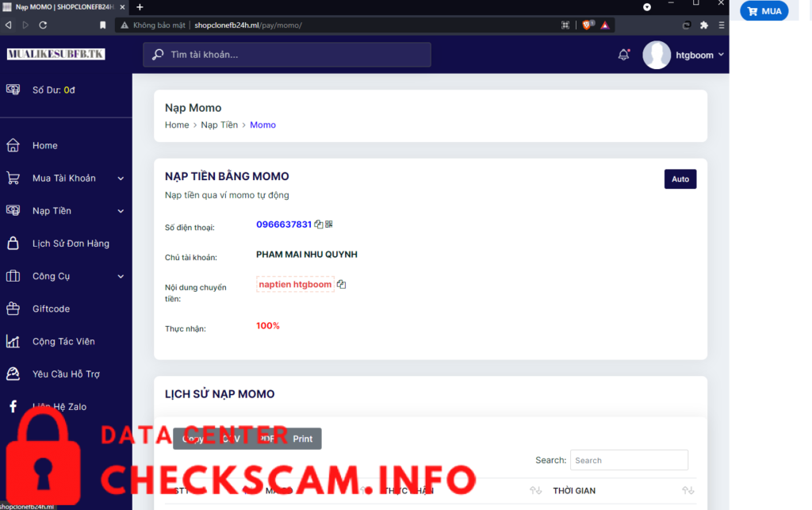812x510 pixels.
Task: Click the Giftcode gift icon
Action: coord(13,309)
